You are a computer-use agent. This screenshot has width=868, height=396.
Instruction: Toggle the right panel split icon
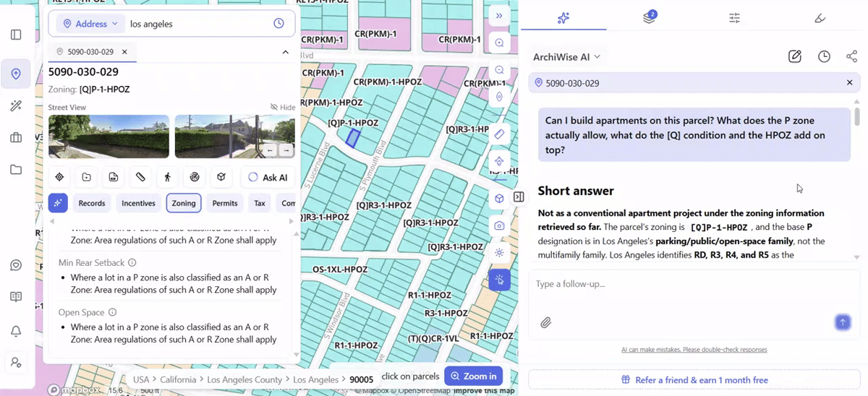point(519,197)
